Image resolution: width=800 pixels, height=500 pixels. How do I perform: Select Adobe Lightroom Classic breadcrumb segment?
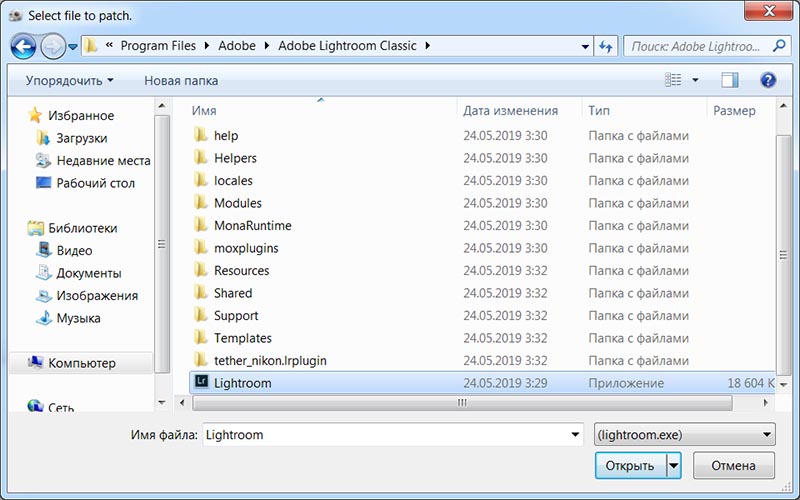(x=347, y=46)
